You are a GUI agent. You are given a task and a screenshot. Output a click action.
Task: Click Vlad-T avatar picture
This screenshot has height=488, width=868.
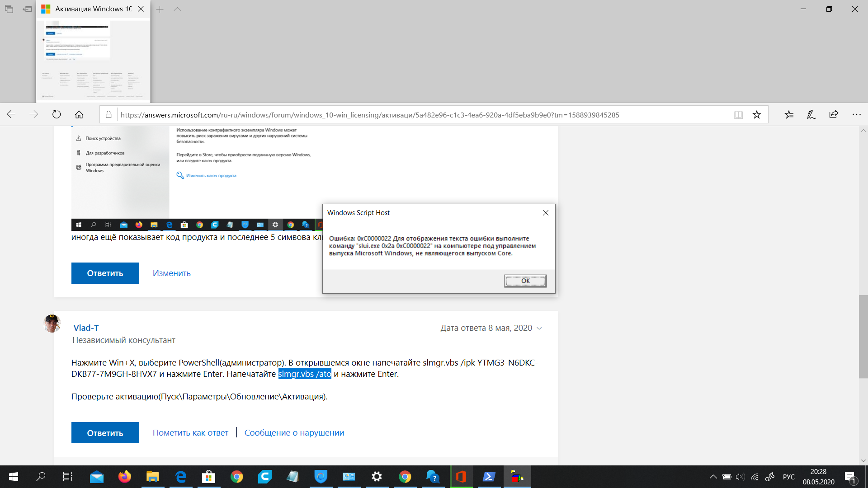52,324
